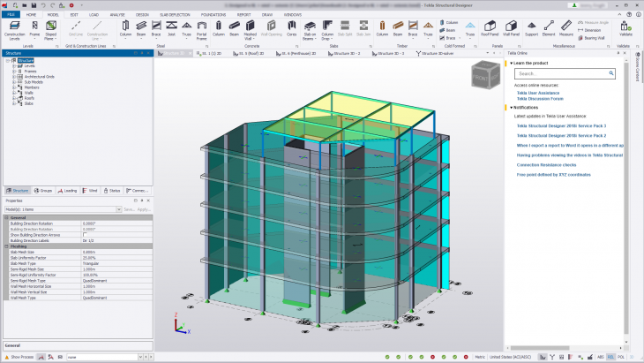The image size is (644, 363).
Task: Click the Undo arrow in title bar
Action: click(x=43, y=5)
